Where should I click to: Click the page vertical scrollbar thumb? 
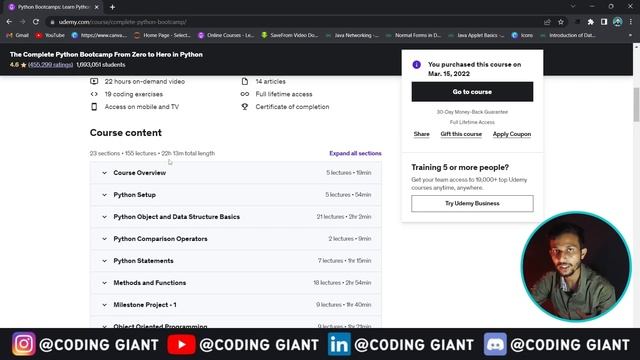[636, 104]
